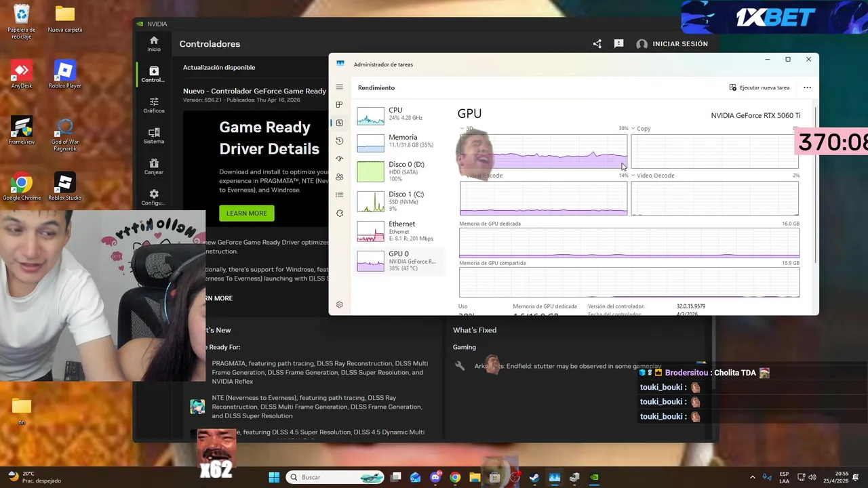Open Sistema in the NVIDIA app sidebar
The height and width of the screenshot is (488, 868).
(x=154, y=136)
